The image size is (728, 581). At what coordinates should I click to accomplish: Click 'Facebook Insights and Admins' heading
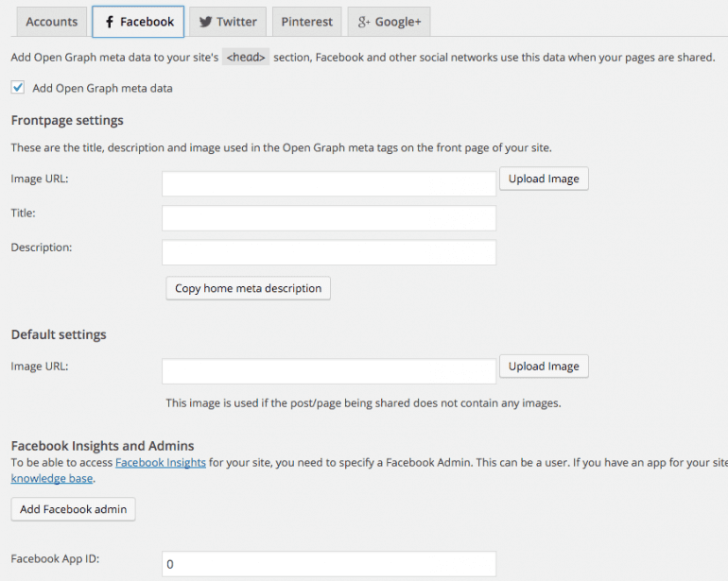[103, 446]
